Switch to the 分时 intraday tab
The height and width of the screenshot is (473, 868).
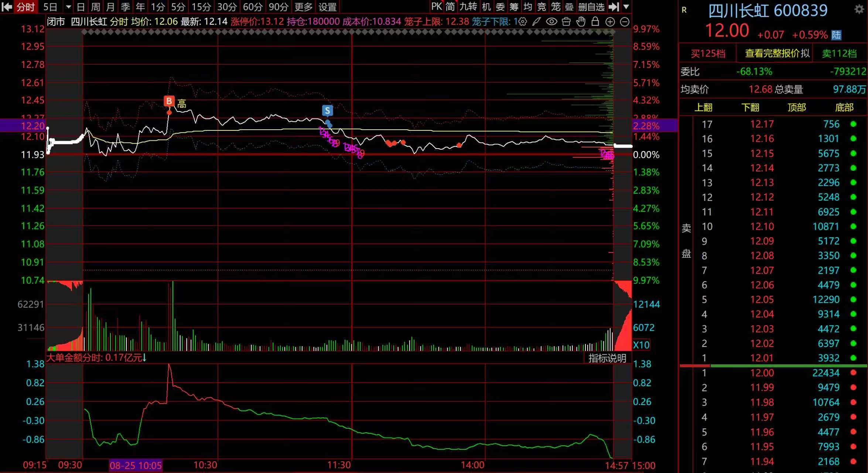pyautogui.click(x=25, y=7)
